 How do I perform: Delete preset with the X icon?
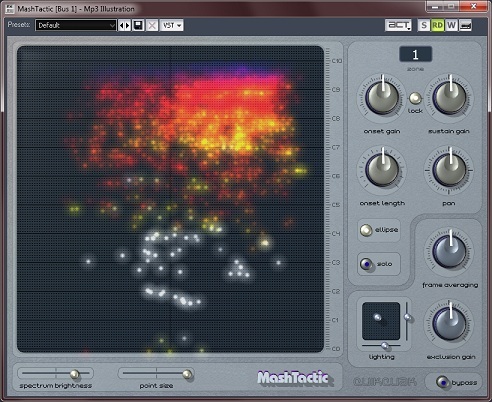point(152,25)
